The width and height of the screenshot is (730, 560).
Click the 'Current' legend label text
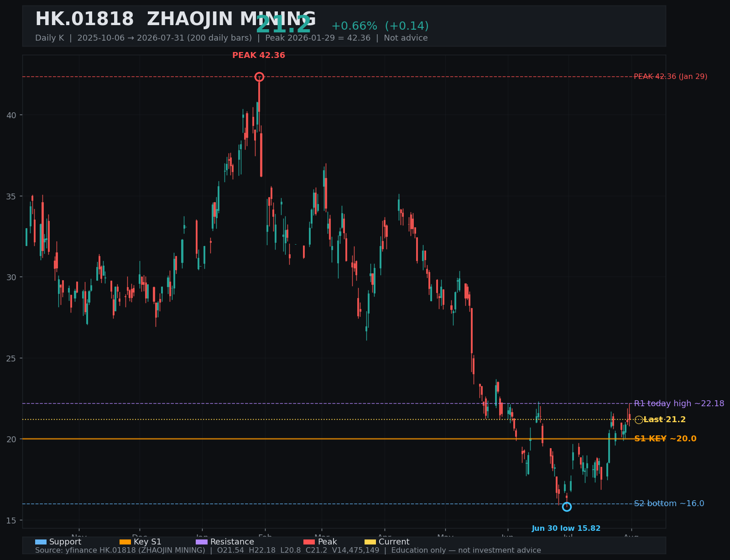point(394,542)
